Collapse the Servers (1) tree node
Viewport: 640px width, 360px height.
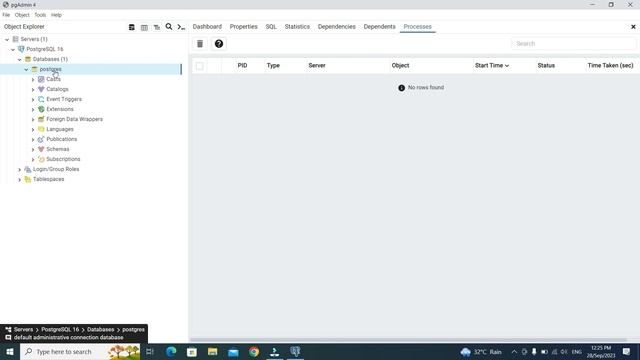(x=7, y=39)
